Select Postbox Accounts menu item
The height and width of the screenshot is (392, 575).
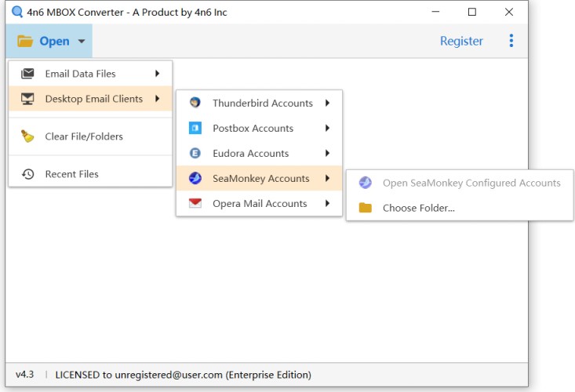click(x=260, y=129)
